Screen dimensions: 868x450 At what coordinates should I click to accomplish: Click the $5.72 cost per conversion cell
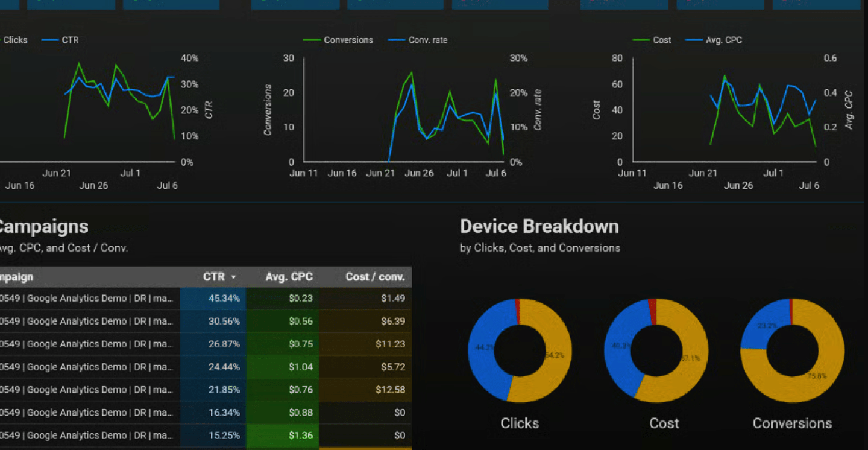(x=365, y=367)
